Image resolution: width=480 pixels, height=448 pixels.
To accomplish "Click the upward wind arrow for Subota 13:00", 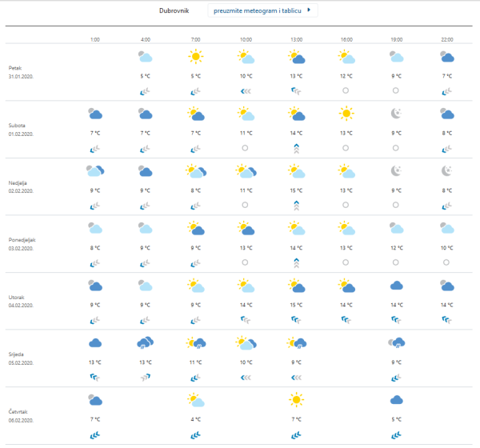I will point(296,148).
